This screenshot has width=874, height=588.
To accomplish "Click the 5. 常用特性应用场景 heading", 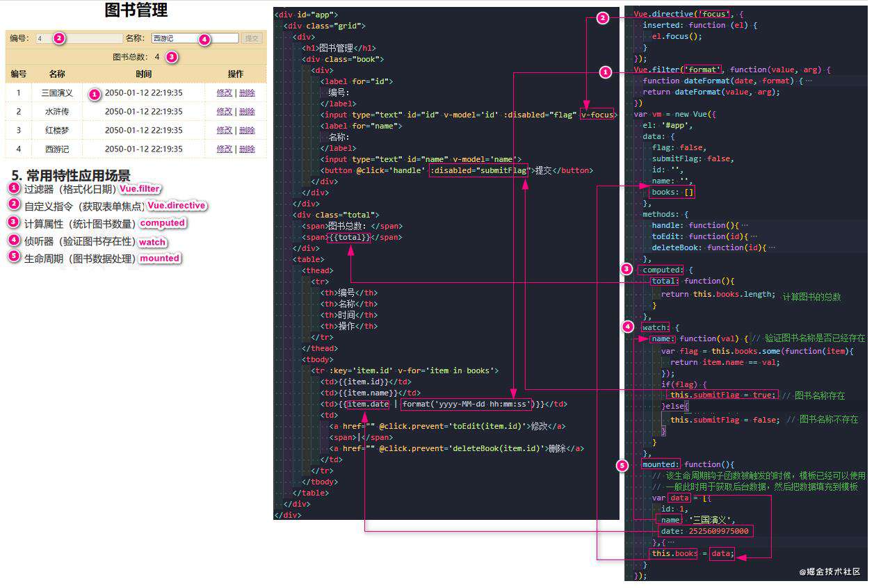I will [71, 175].
